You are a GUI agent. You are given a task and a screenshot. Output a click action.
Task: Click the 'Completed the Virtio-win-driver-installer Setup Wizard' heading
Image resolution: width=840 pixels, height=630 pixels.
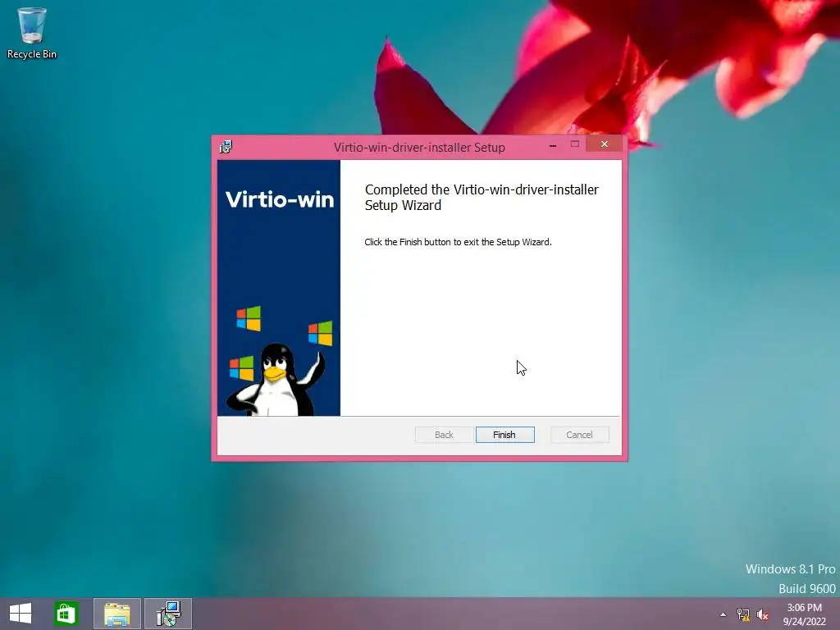click(482, 197)
